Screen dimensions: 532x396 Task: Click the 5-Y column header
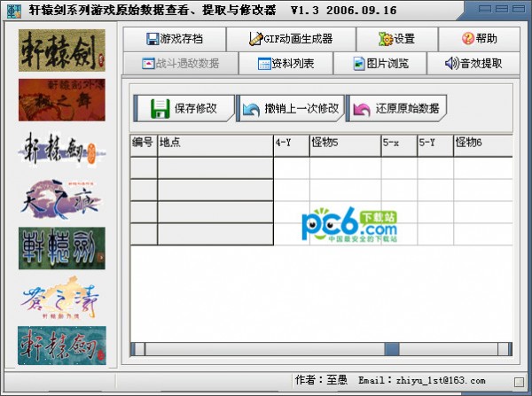pos(435,145)
